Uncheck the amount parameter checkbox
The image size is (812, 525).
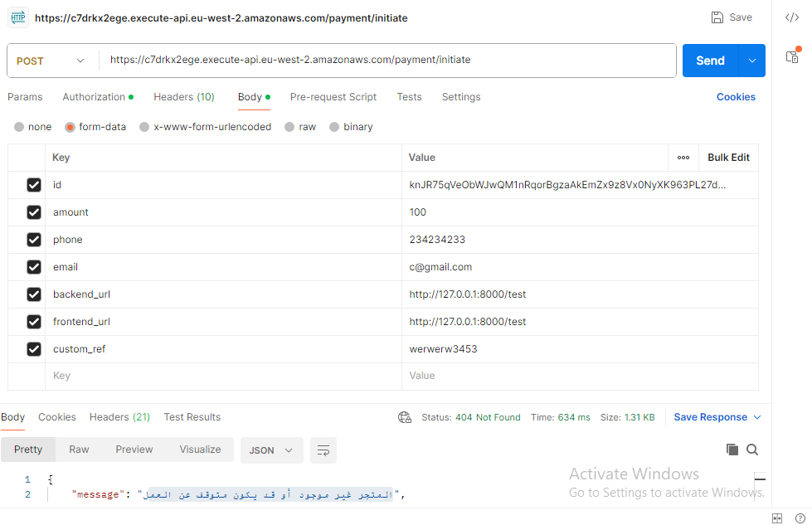pos(34,212)
